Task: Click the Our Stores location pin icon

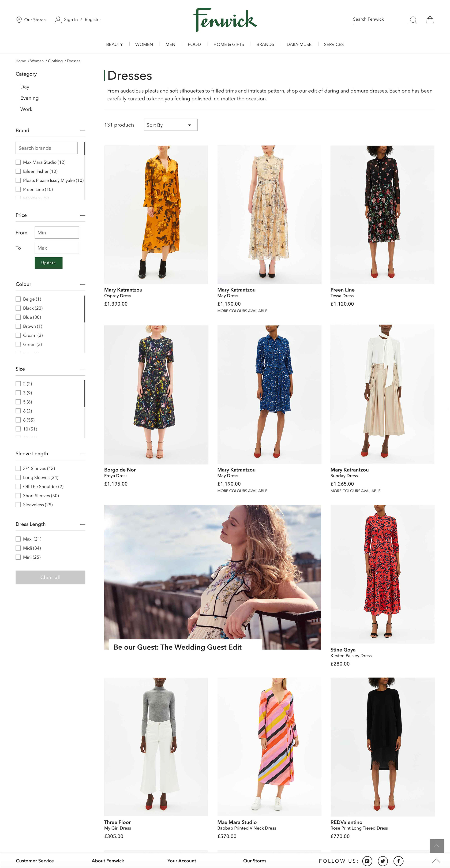Action: 19,20
